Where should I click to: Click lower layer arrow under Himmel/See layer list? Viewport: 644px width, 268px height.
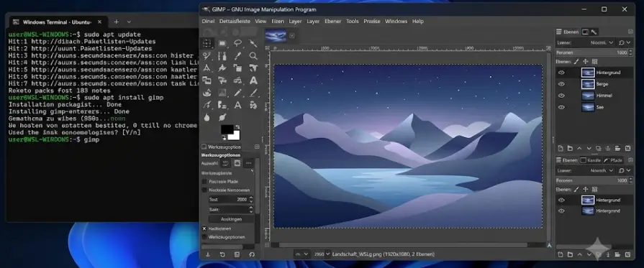point(589,148)
